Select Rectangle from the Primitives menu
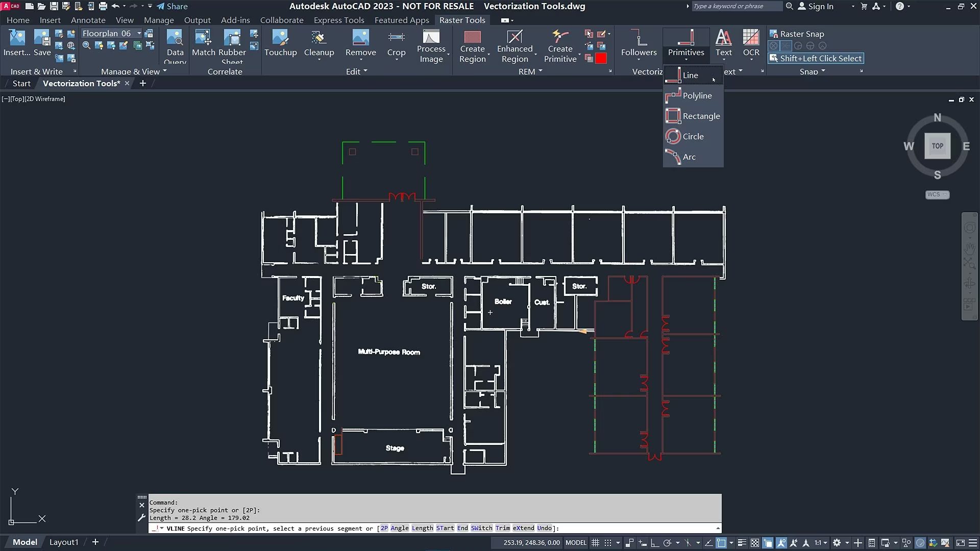The height and width of the screenshot is (551, 980). (x=701, y=116)
